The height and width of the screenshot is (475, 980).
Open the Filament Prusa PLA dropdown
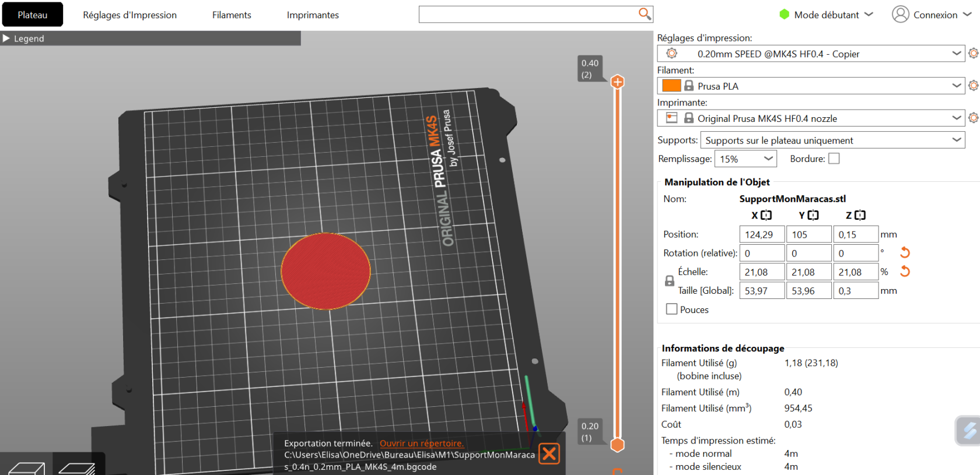click(811, 86)
